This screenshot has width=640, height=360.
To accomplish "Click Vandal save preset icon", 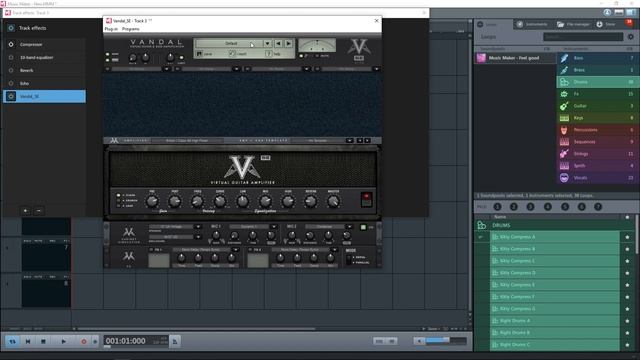I will tap(200, 53).
